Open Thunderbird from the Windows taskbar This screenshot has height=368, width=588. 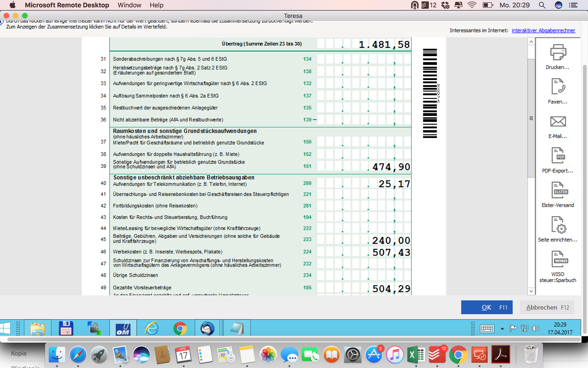pos(207,328)
